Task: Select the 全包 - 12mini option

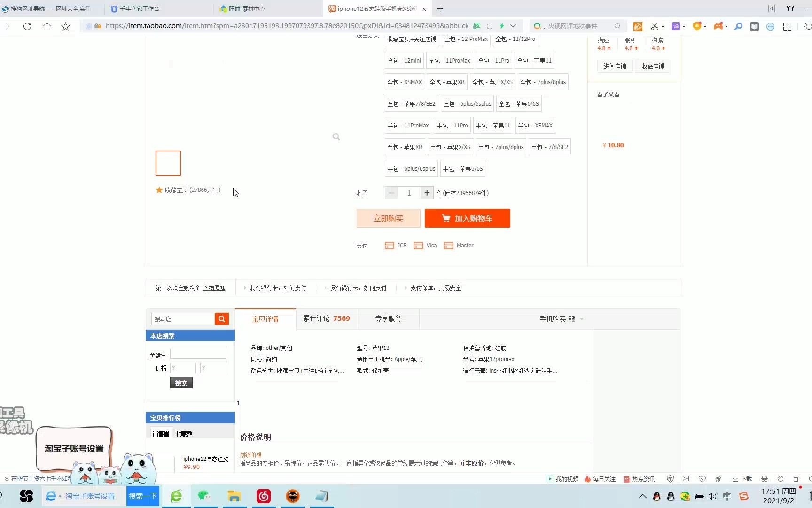Action: pos(404,61)
